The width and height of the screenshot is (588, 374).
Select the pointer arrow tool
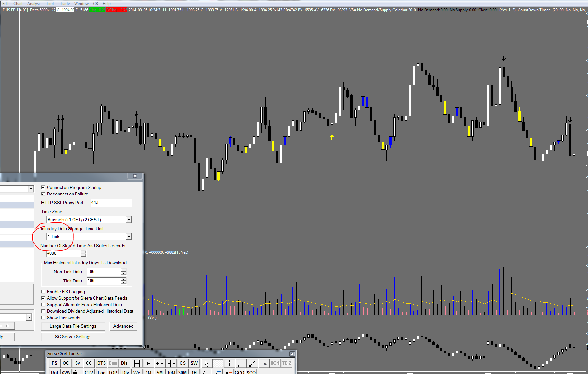point(207,363)
